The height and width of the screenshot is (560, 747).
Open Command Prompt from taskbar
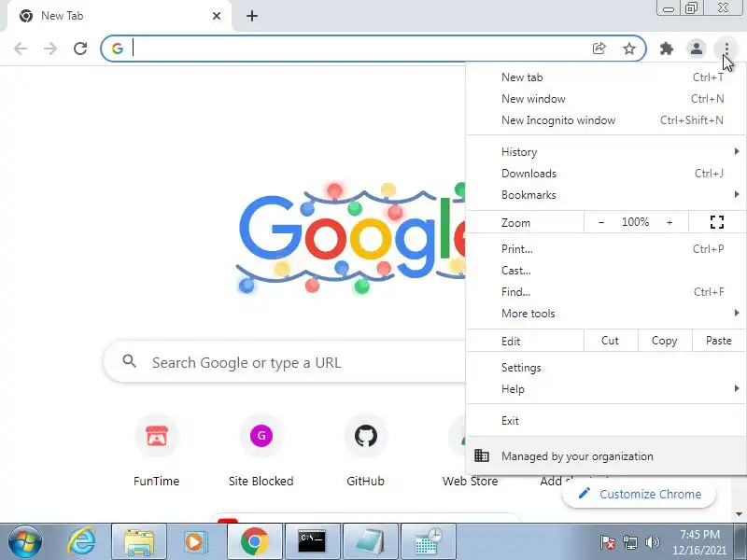coord(312,542)
